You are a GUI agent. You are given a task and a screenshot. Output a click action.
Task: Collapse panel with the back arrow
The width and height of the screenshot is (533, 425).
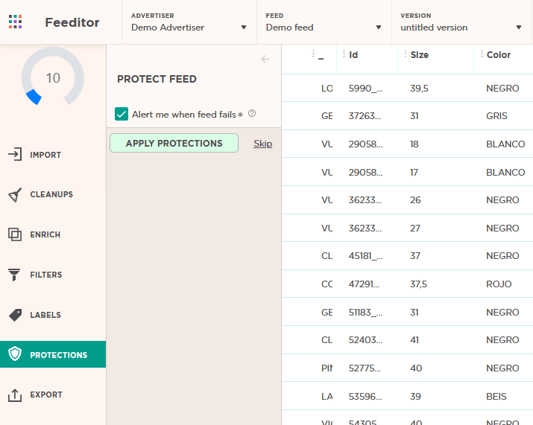(x=265, y=60)
